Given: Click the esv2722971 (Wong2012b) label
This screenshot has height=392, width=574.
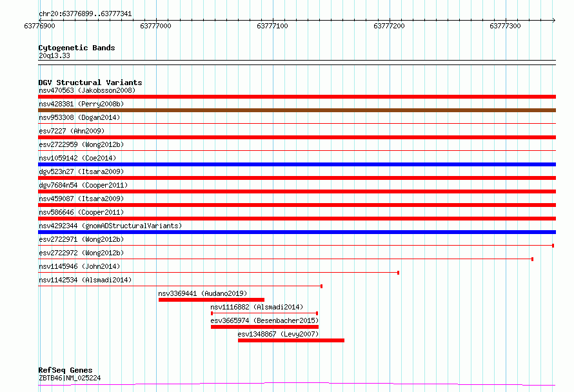Looking at the screenshot, I should coord(81,239).
